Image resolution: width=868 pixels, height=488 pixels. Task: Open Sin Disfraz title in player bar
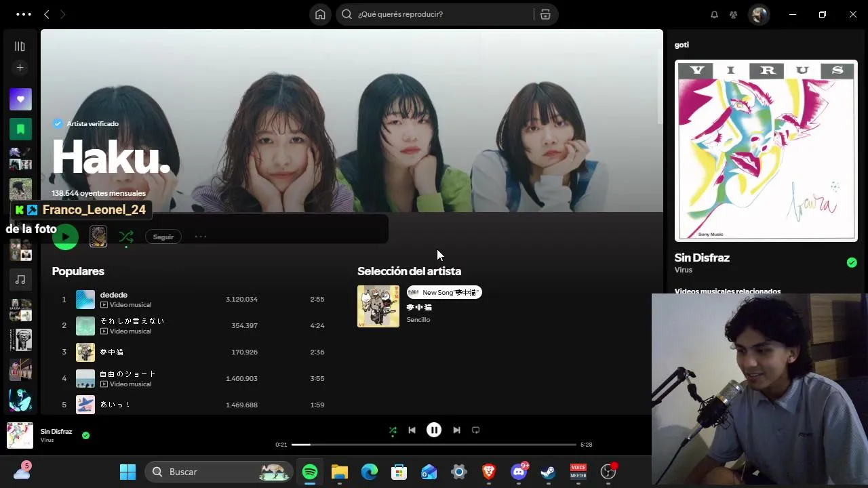[x=56, y=432]
